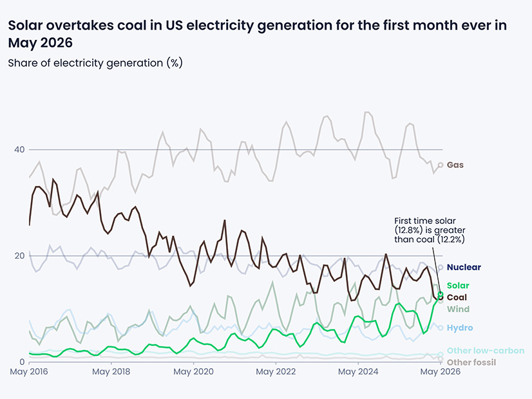The height and width of the screenshot is (399, 532).
Task: Click the chart title about solar overtaking coal
Action: click(x=257, y=34)
